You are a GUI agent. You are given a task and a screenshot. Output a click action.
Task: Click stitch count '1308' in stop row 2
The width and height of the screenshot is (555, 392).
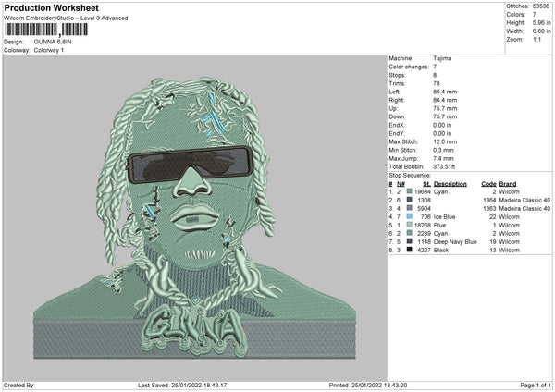(424, 201)
